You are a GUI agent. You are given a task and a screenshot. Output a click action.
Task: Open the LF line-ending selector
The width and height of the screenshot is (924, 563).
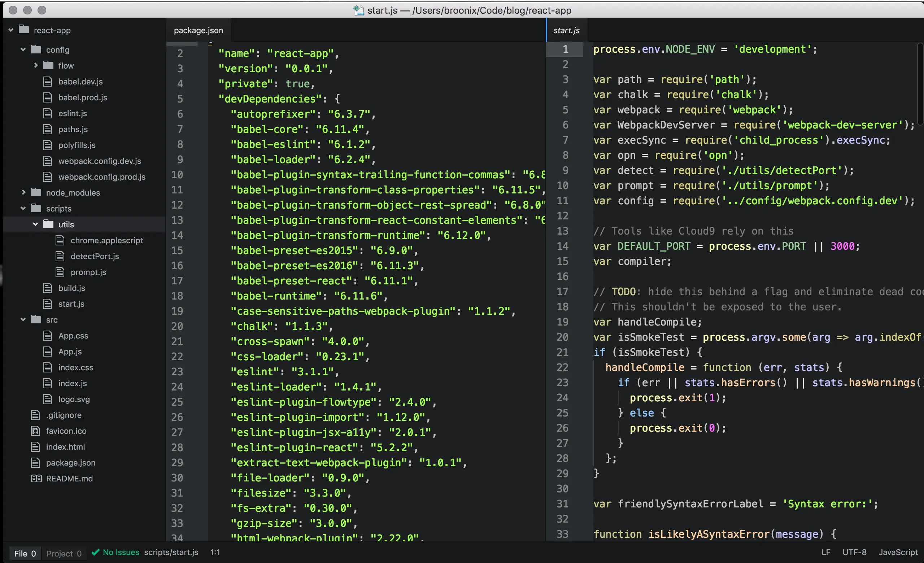[x=825, y=552]
